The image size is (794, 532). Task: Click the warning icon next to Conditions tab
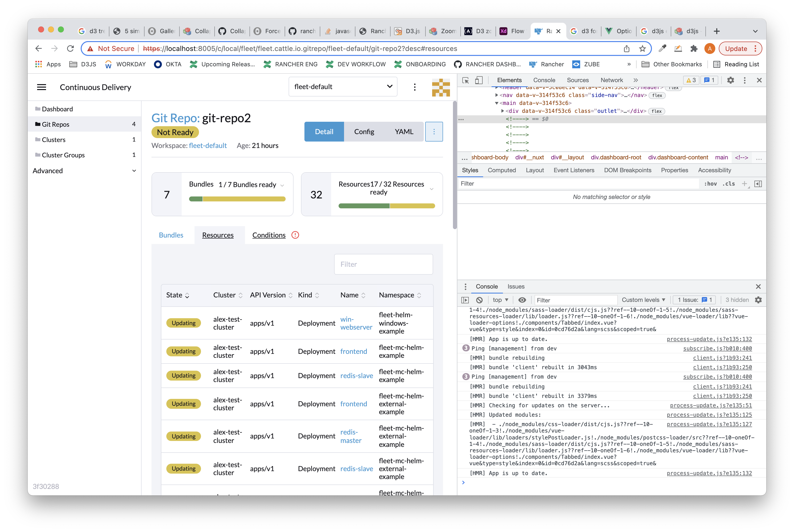coord(295,235)
